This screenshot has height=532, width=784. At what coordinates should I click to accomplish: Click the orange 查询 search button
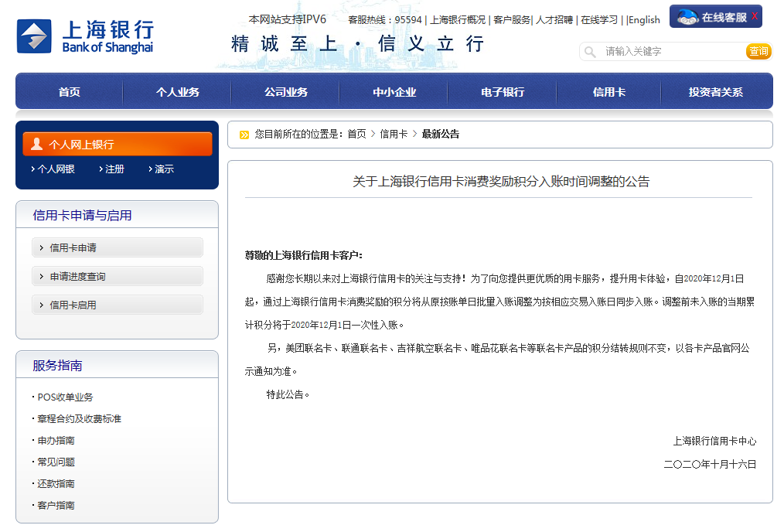point(758,51)
